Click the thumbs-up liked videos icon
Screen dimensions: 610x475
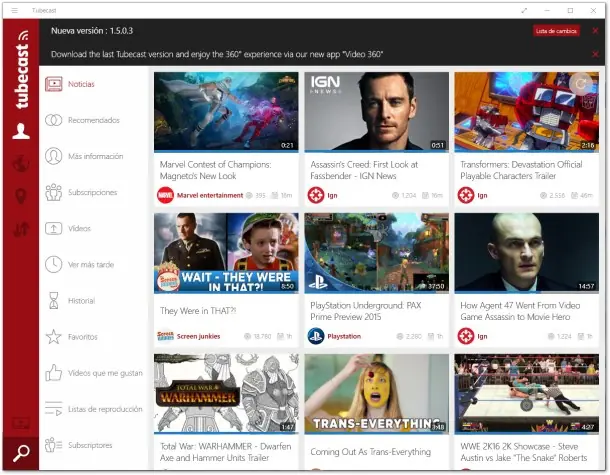[54, 373]
